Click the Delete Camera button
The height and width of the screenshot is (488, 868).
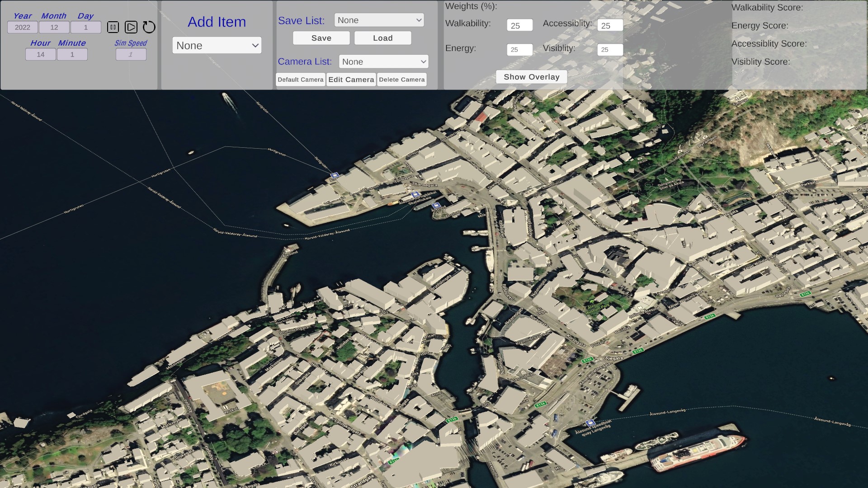tap(401, 80)
